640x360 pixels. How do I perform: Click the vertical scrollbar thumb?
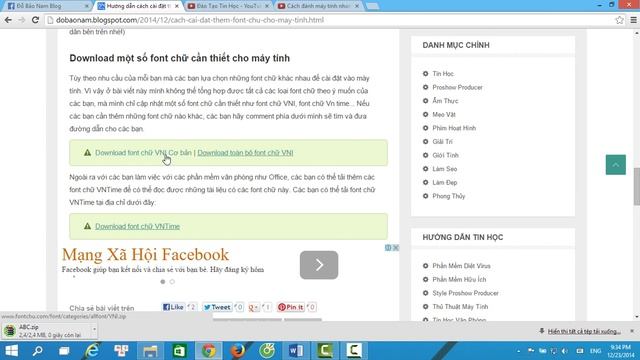click(637, 187)
